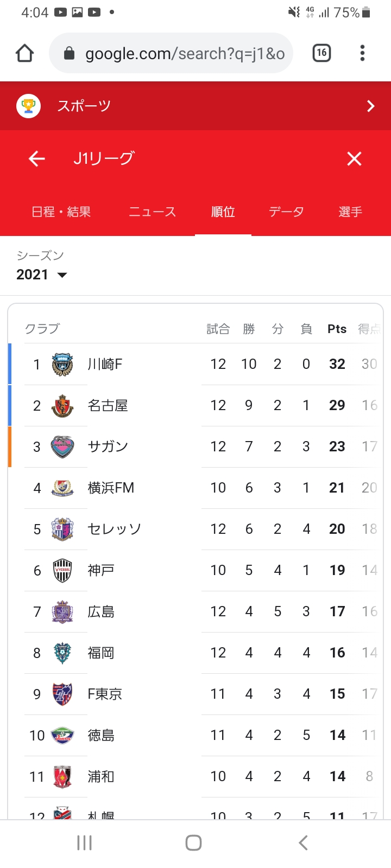
Task: Open the browser three-dot menu
Action: 362,53
